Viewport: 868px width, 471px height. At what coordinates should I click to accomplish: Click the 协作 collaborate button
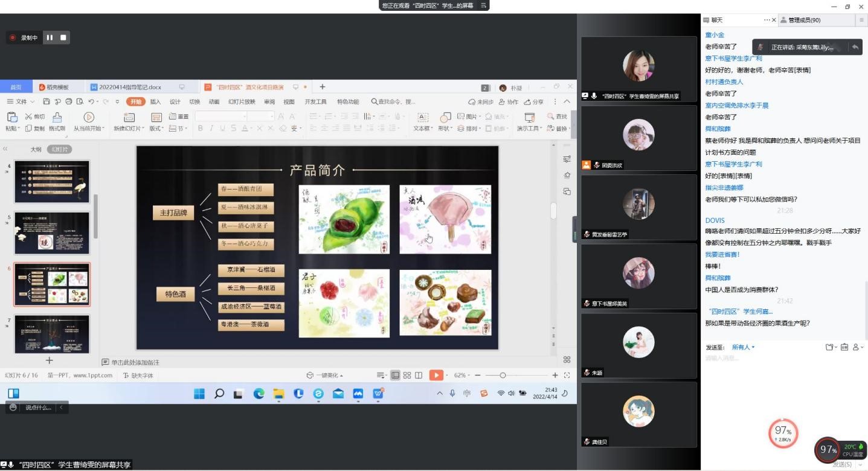pyautogui.click(x=509, y=101)
